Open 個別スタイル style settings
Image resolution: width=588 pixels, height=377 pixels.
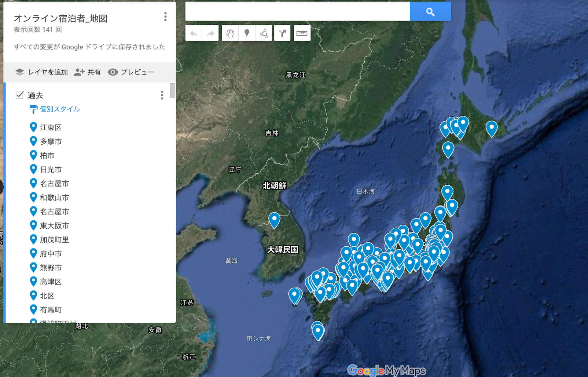coord(60,109)
